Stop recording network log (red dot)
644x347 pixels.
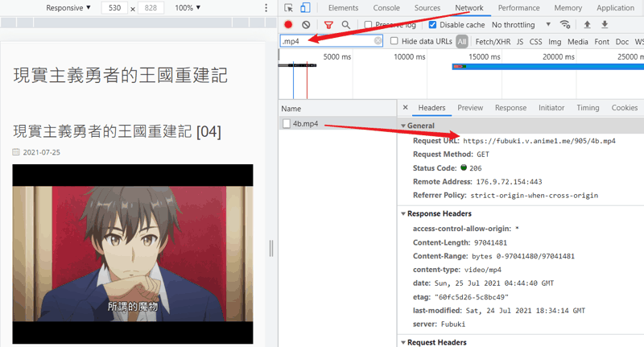pos(288,25)
